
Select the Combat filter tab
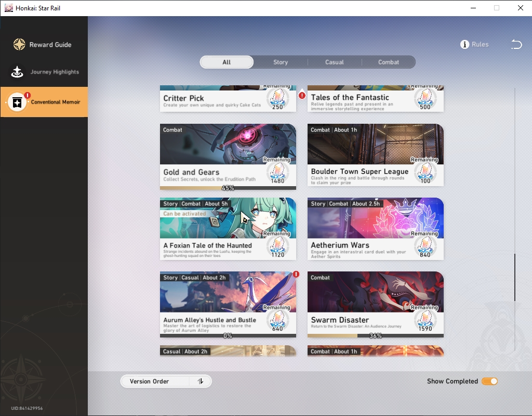[389, 62]
